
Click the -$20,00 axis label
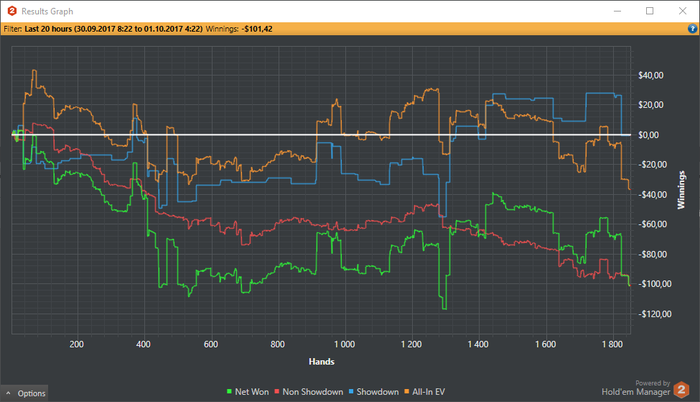pyautogui.click(x=652, y=165)
